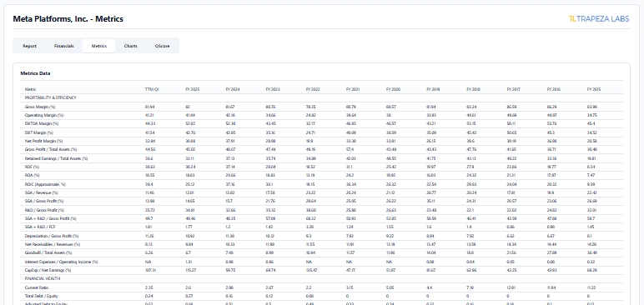Click the FY 2015 column header
This screenshot has height=305, width=644.
pyautogui.click(x=594, y=89)
